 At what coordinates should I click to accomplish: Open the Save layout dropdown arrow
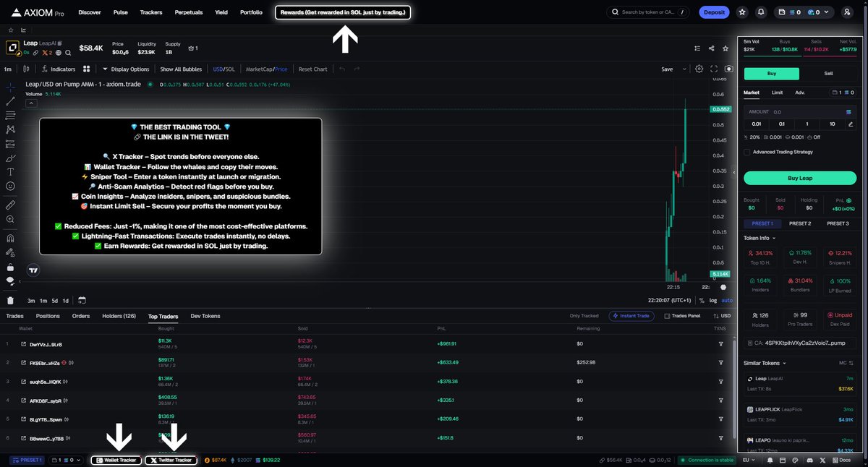pos(684,69)
